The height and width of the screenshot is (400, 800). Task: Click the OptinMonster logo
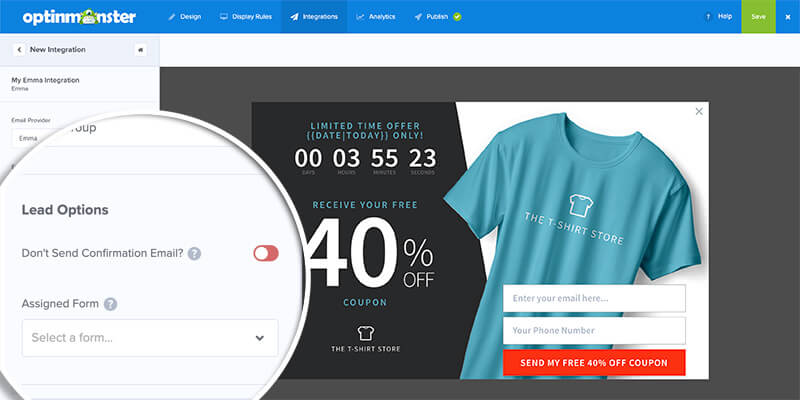79,17
